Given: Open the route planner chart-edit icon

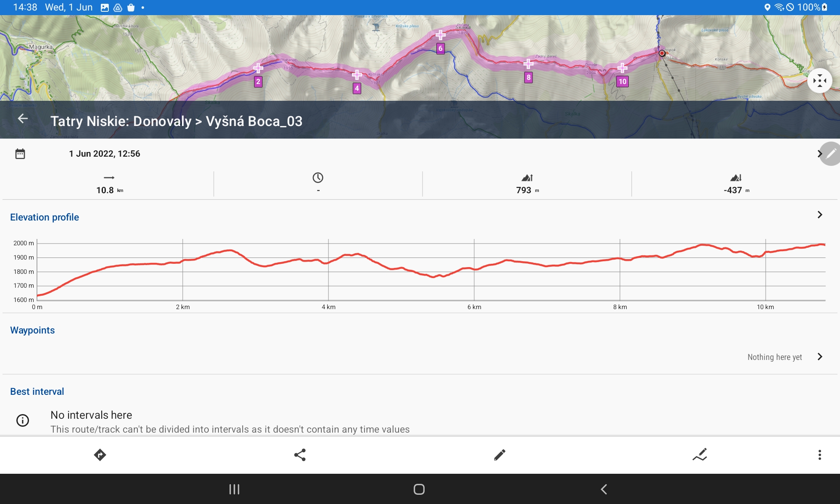Looking at the screenshot, I should click(700, 455).
